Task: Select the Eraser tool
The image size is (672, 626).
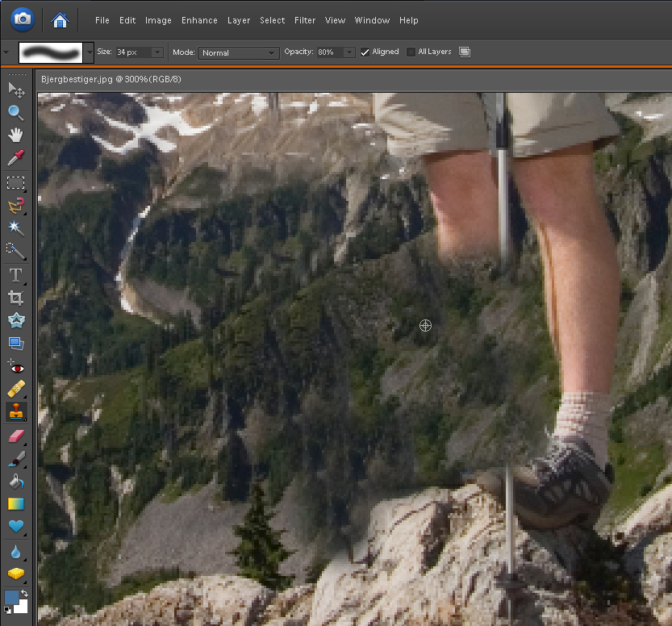Action: pos(16,436)
